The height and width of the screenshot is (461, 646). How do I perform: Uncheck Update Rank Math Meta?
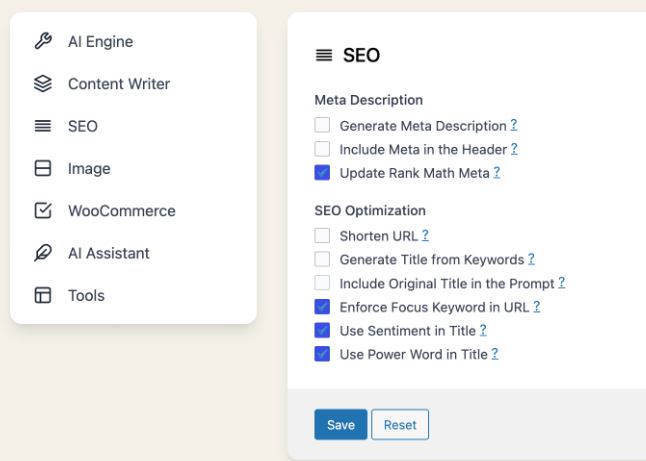[322, 173]
